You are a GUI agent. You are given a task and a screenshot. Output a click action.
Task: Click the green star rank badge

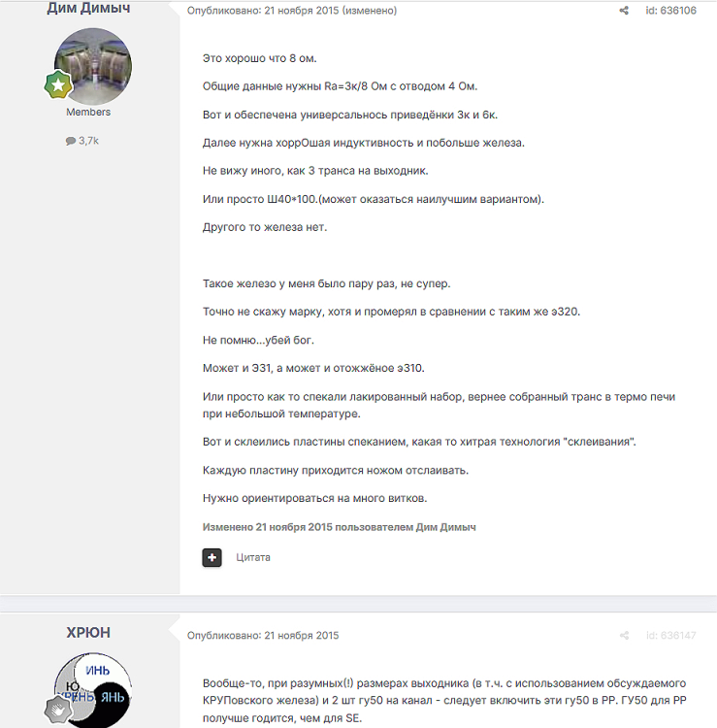point(58,84)
